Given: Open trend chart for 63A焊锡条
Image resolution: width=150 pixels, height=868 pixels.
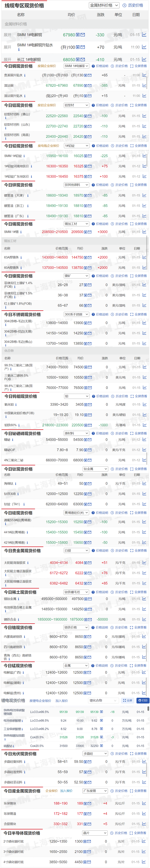Looking at the screenshot, I should pyautogui.click(x=144, y=257).
